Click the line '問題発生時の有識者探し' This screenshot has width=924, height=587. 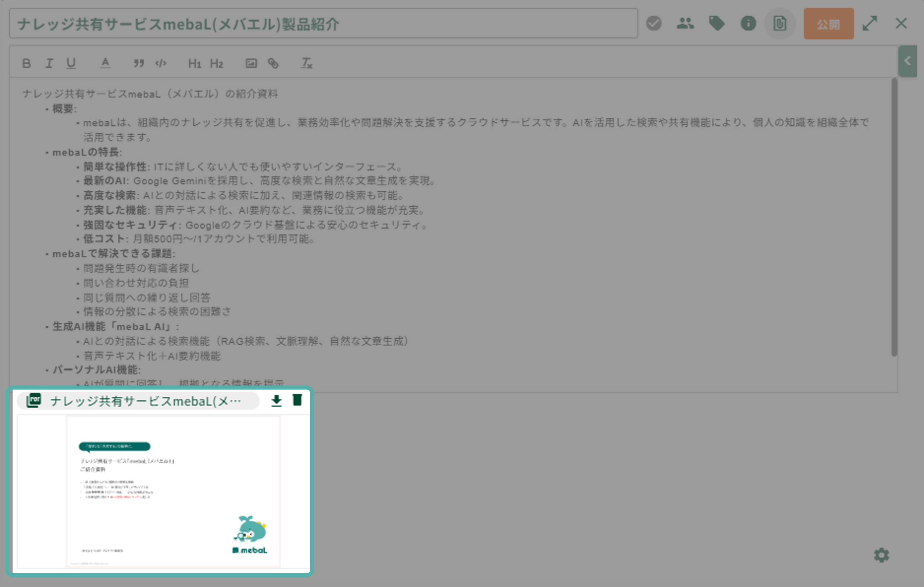[x=141, y=268]
